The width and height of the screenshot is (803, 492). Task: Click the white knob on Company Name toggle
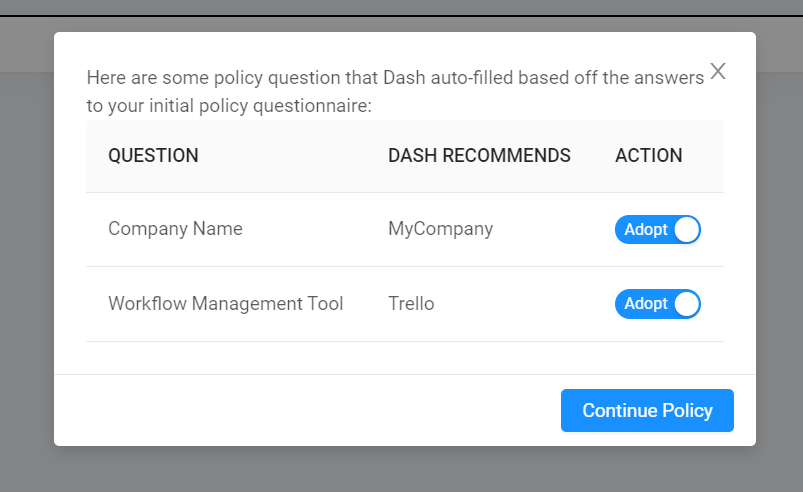(686, 229)
